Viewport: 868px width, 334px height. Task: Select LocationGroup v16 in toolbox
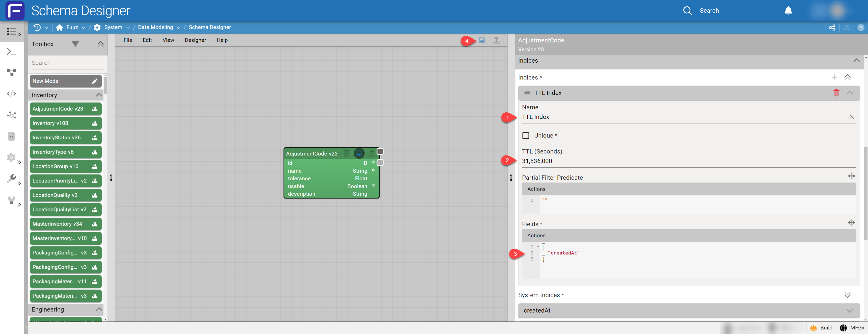(x=66, y=166)
